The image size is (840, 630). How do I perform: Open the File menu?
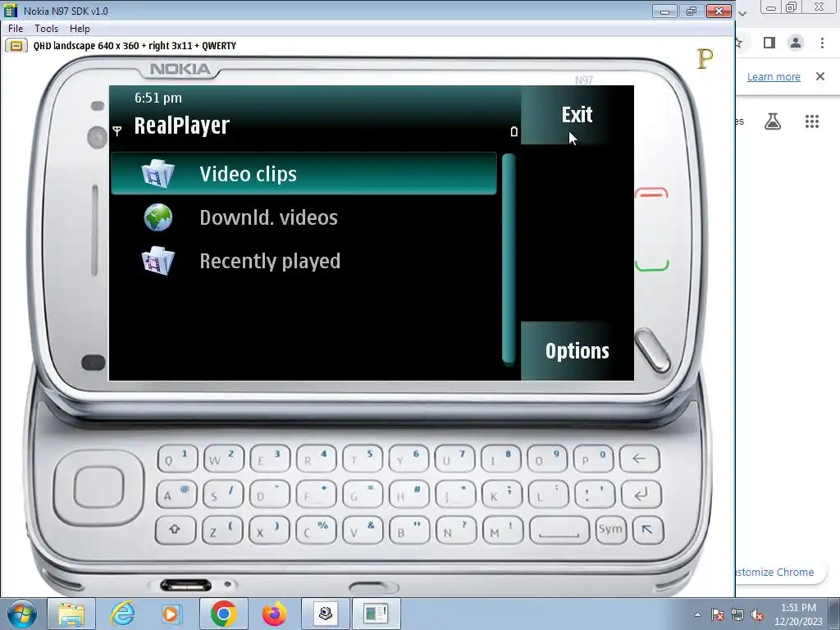click(16, 29)
